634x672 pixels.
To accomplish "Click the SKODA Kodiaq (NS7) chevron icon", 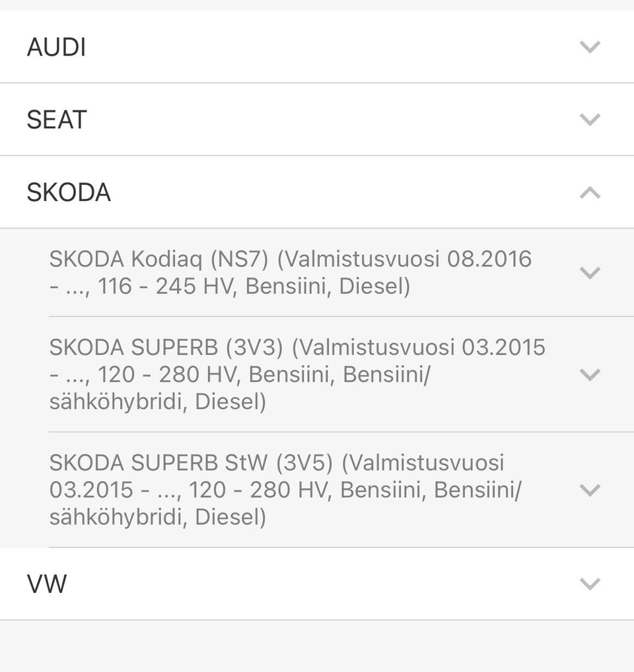I will point(589,272).
